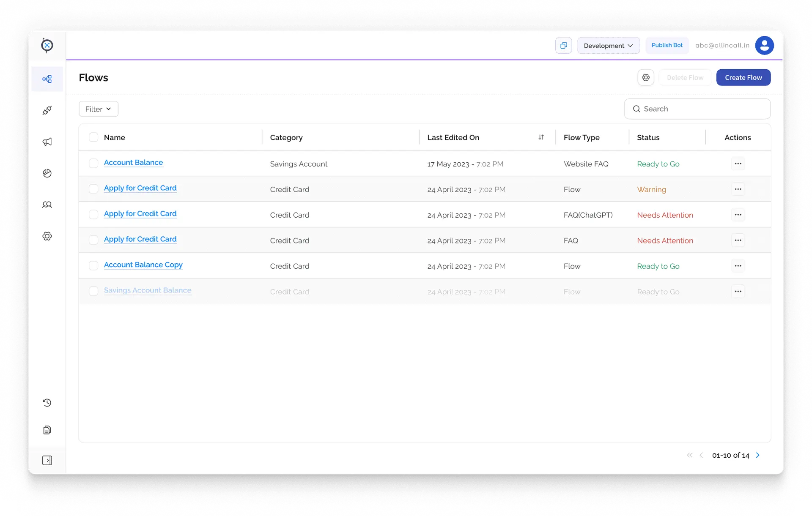Open the Development environment dropdown

coord(608,46)
